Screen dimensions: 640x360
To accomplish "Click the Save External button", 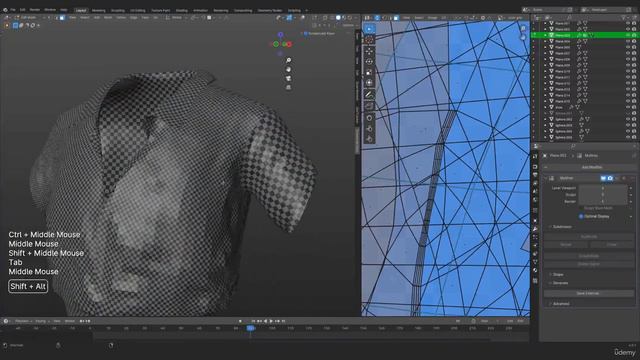I will (589, 293).
